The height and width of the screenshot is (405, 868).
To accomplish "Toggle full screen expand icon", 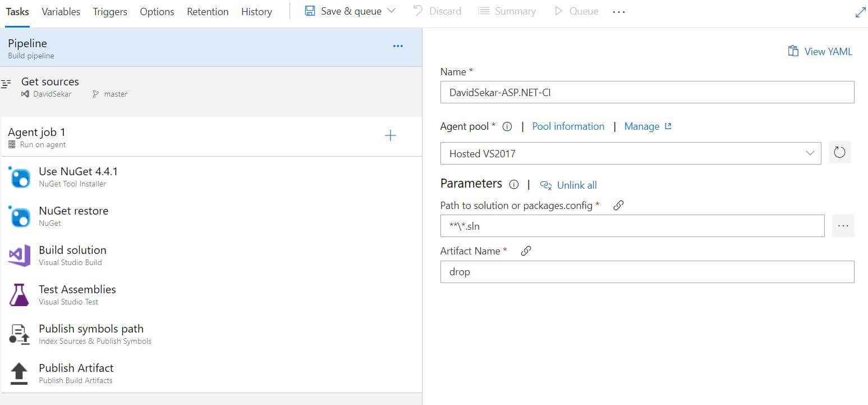I will click(860, 12).
